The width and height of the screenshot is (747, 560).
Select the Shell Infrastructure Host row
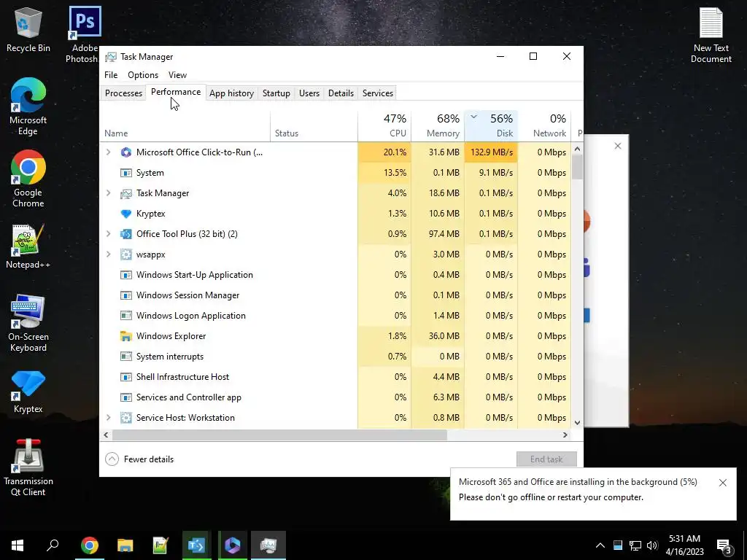click(336, 377)
